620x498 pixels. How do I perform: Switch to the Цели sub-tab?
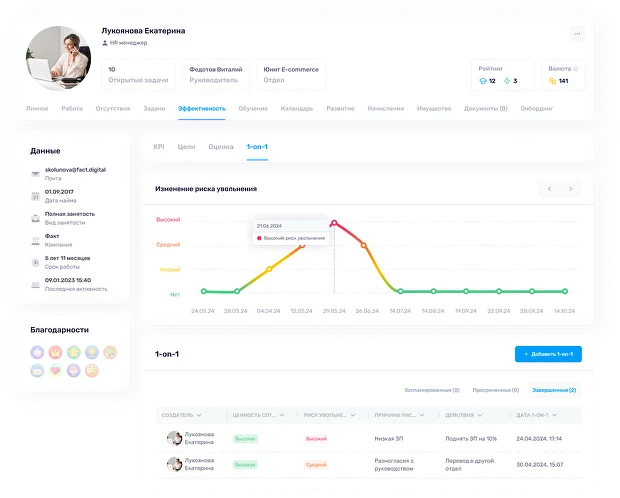click(x=186, y=147)
